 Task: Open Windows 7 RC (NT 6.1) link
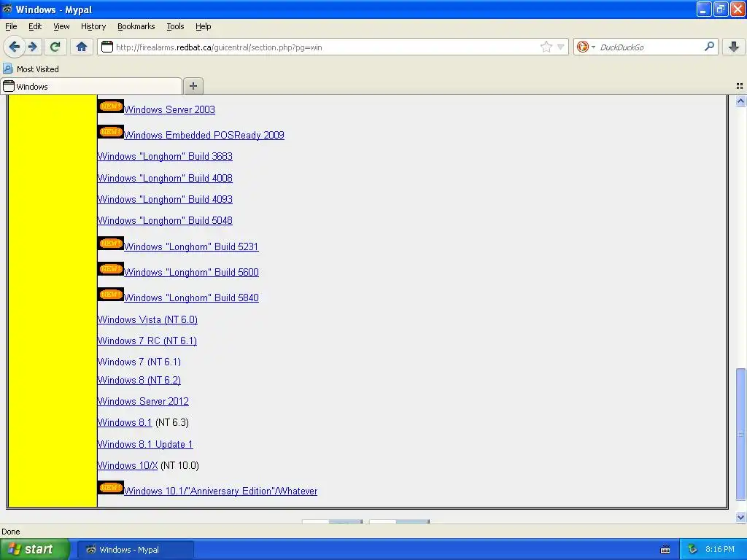147,341
